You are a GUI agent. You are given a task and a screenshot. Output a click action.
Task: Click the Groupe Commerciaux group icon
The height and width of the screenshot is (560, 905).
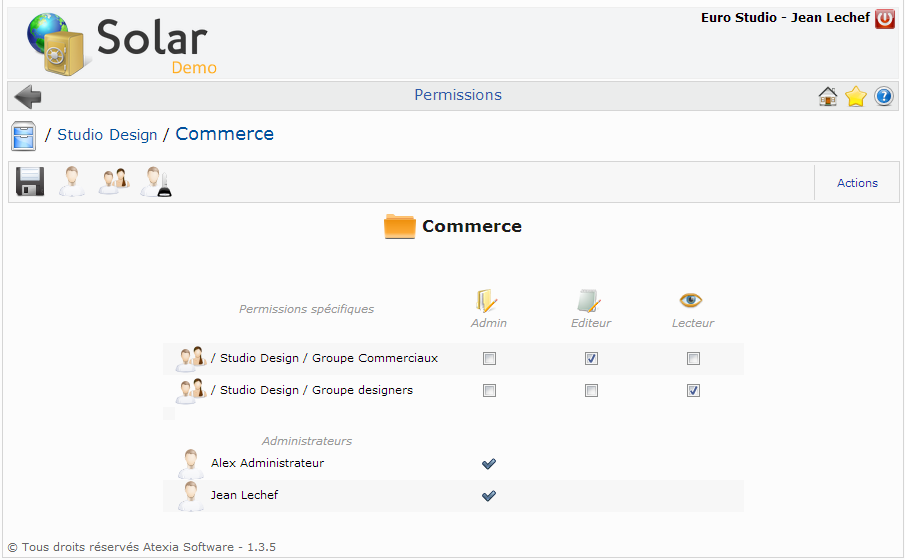point(191,359)
